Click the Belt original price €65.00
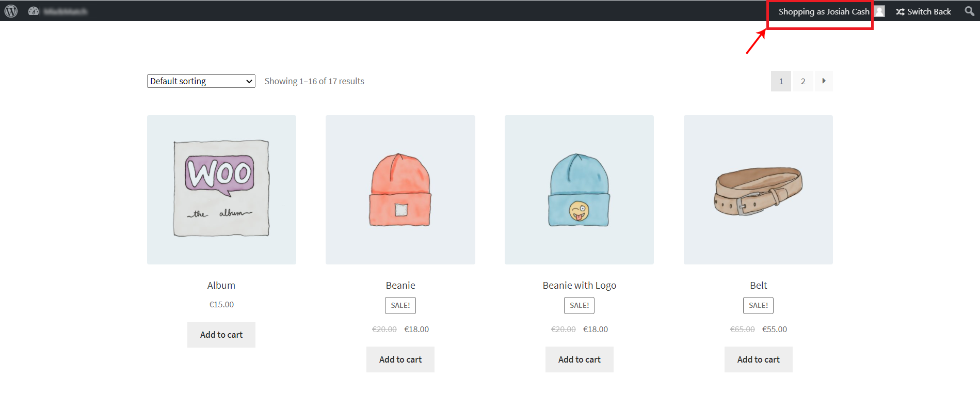 743,330
